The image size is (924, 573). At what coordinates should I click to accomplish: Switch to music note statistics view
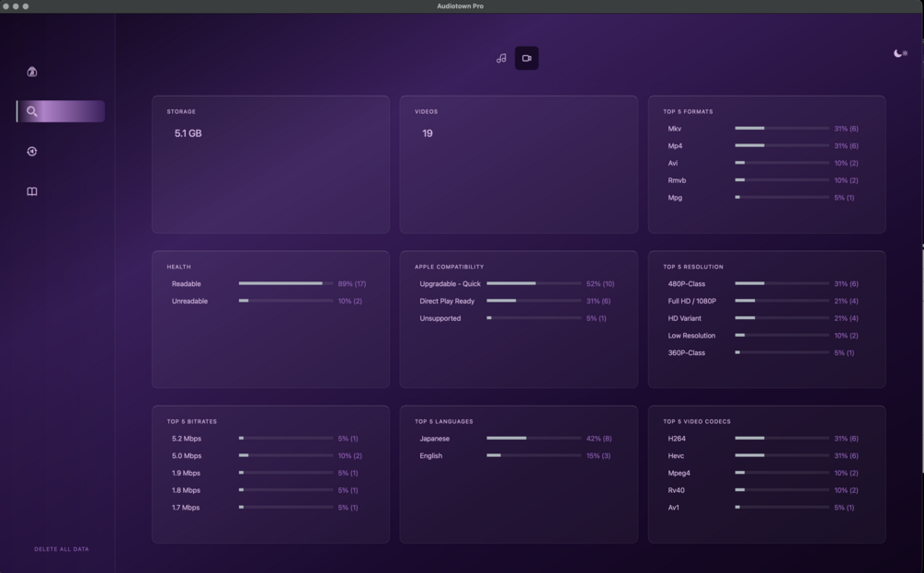tap(501, 58)
